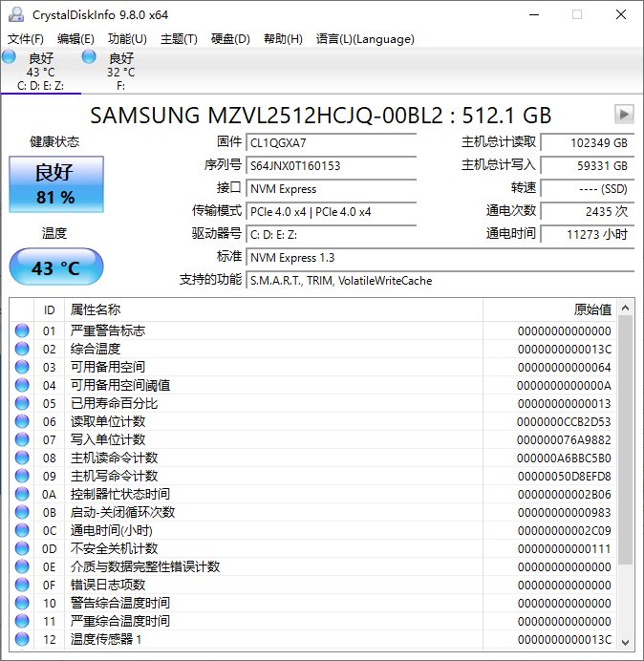Image resolution: width=644 pixels, height=661 pixels.
Task: Click the scrollbar up arrow in attribute list
Action: 626,308
